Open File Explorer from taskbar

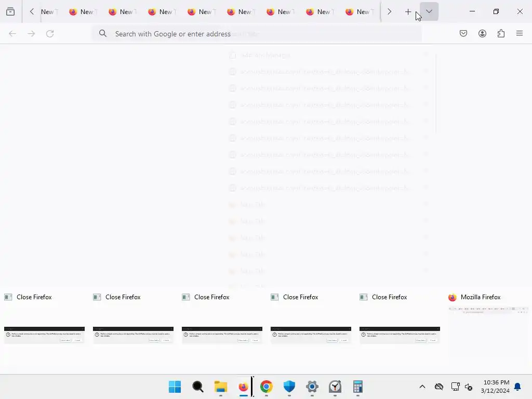[x=220, y=387]
